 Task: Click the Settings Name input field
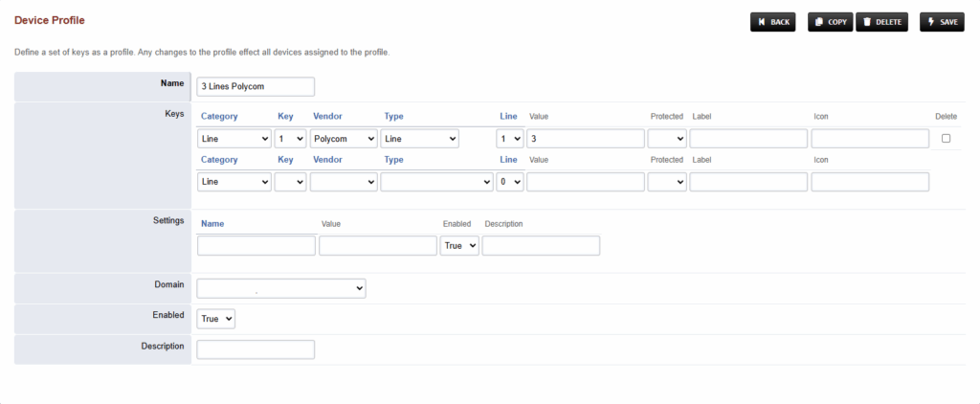tap(256, 246)
